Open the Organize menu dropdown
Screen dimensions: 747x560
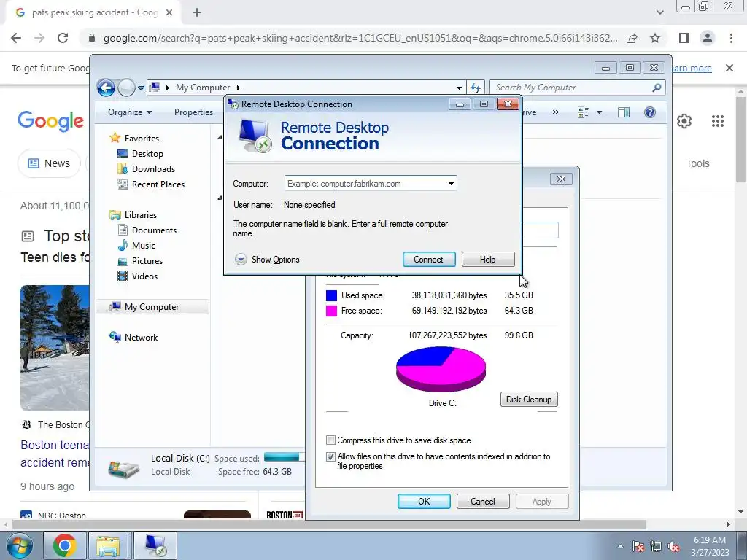pos(130,112)
